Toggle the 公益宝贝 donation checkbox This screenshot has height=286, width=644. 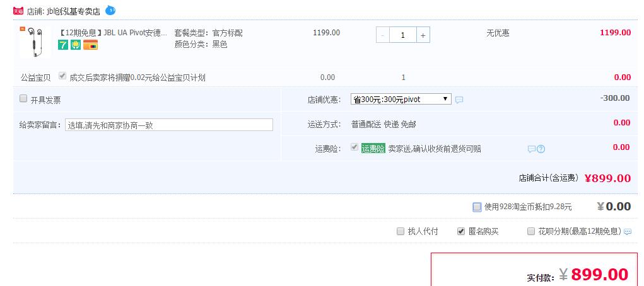62,76
